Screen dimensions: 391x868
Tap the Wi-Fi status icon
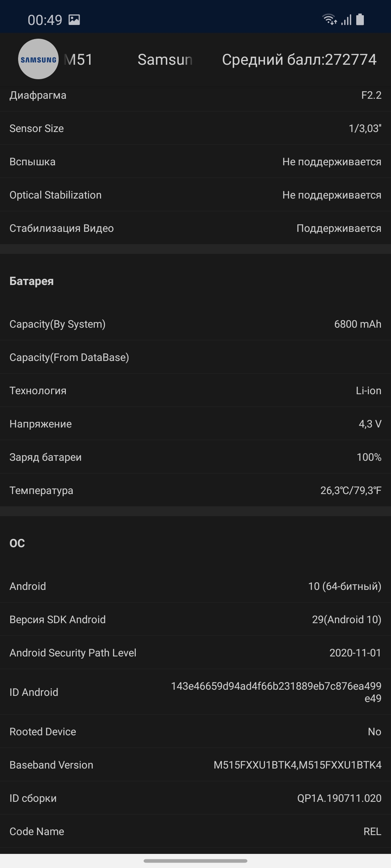[x=329, y=19]
